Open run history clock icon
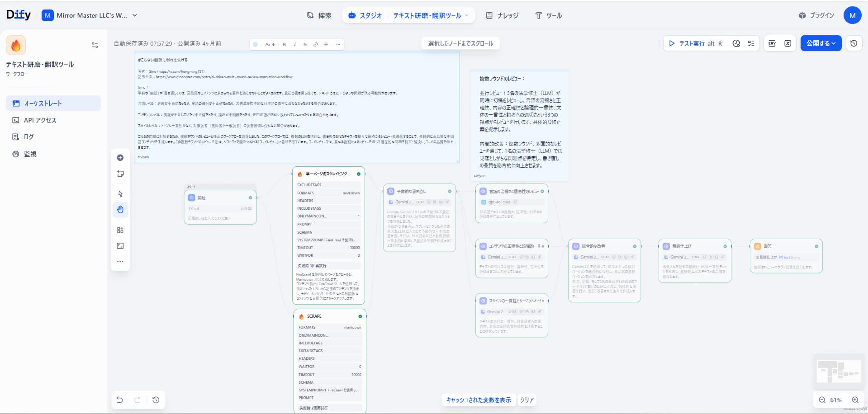Image resolution: width=868 pixels, height=414 pixels. (736, 43)
